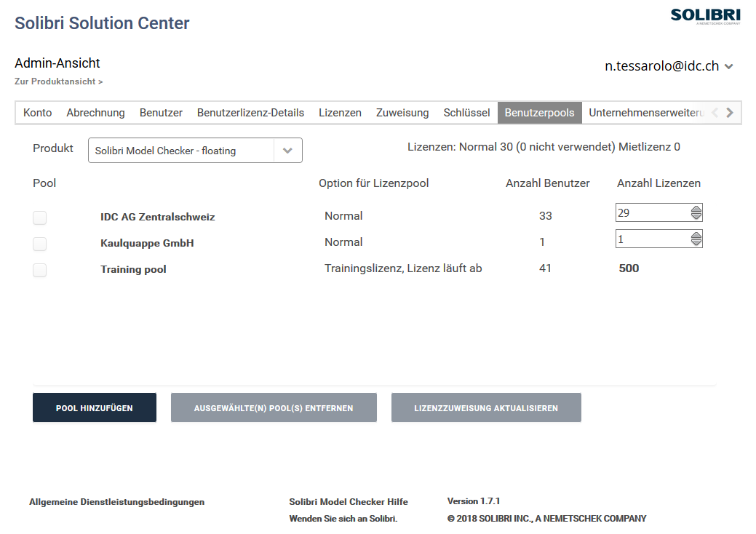Screen dimensions: 756x534
Task: Open the Schlüssel tab
Action: [x=466, y=113]
